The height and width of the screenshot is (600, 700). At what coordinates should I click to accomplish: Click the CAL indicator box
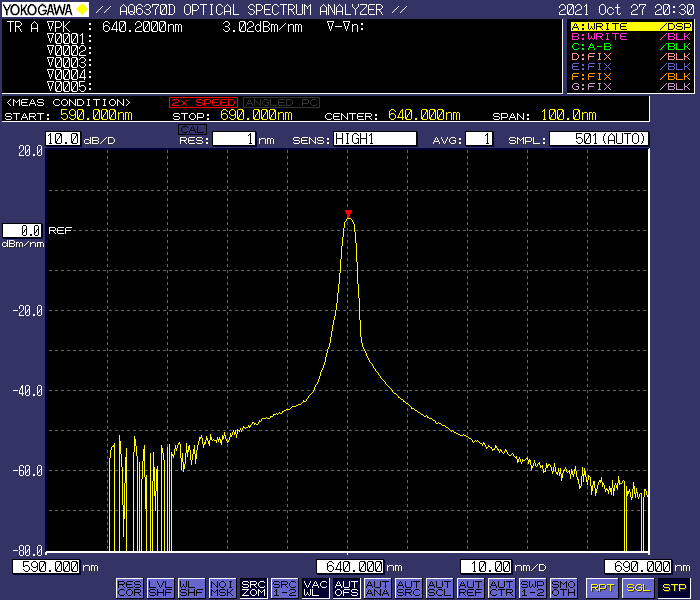[192, 129]
